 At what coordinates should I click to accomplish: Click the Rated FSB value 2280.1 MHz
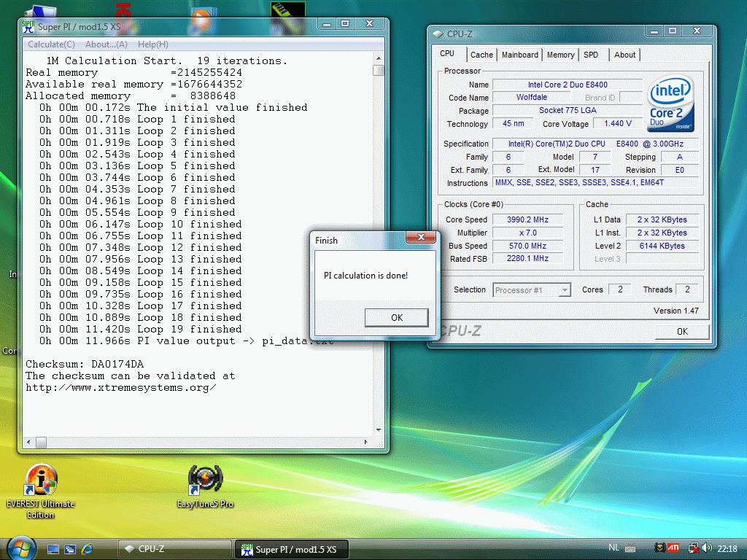pyautogui.click(x=527, y=258)
